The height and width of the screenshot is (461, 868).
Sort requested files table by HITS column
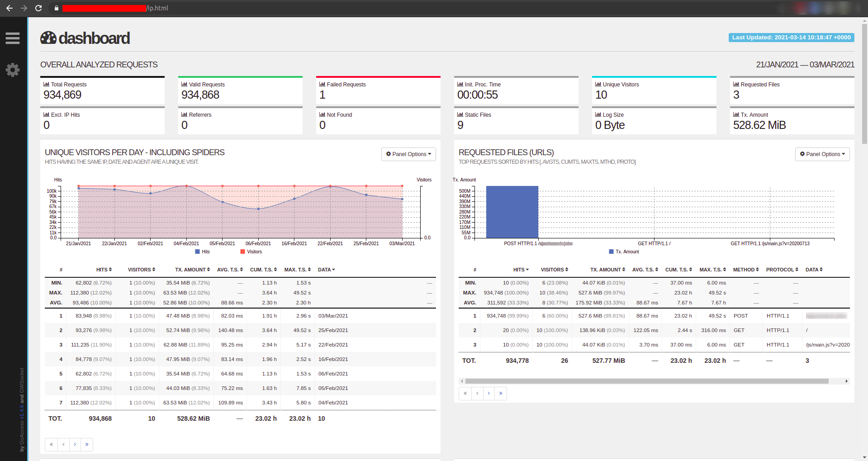(x=521, y=270)
